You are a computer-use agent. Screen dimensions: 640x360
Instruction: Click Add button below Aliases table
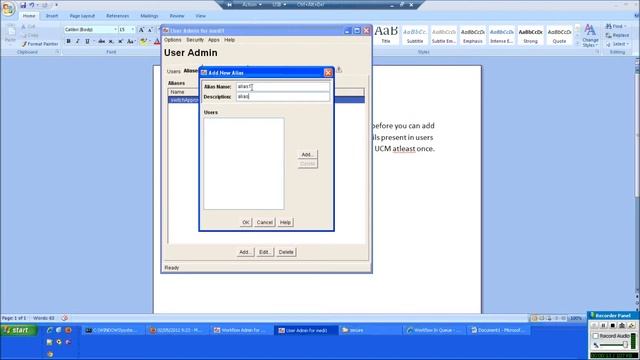(x=245, y=252)
